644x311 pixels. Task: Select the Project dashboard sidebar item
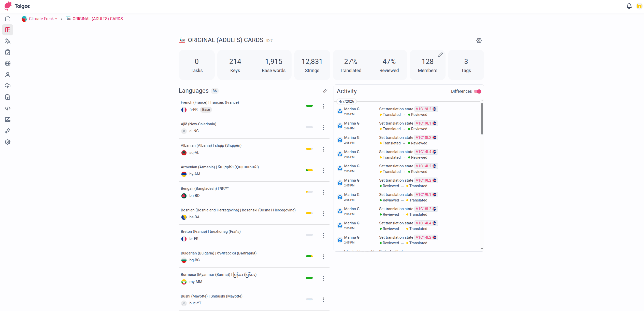point(8,30)
